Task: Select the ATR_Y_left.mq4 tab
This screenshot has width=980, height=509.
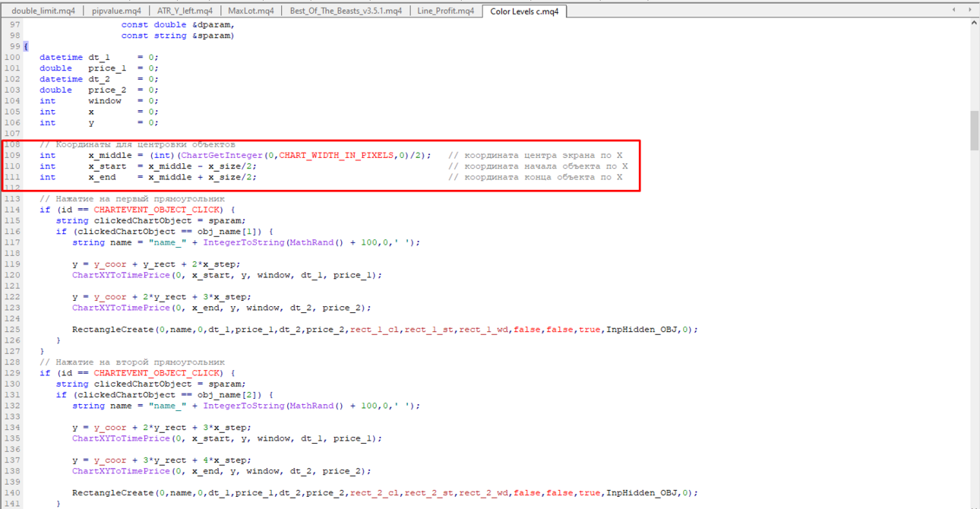Action: pyautogui.click(x=185, y=11)
